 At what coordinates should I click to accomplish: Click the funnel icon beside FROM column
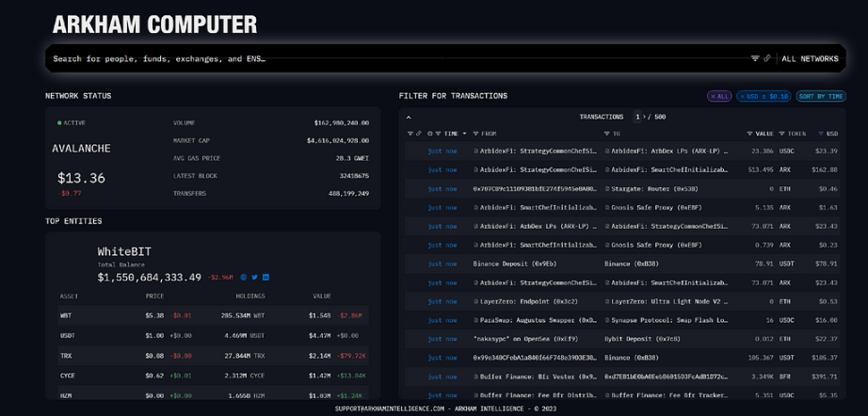476,134
